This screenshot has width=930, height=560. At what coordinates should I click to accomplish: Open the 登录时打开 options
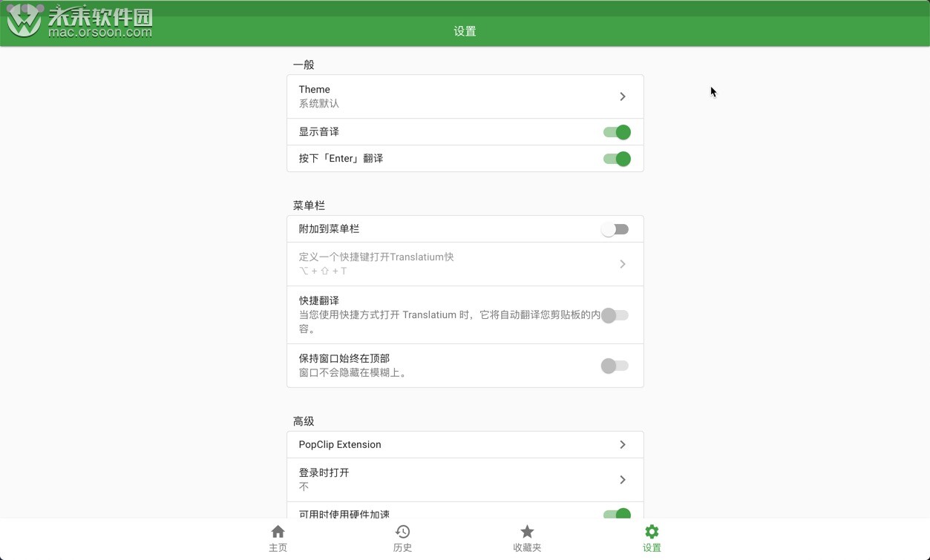465,479
